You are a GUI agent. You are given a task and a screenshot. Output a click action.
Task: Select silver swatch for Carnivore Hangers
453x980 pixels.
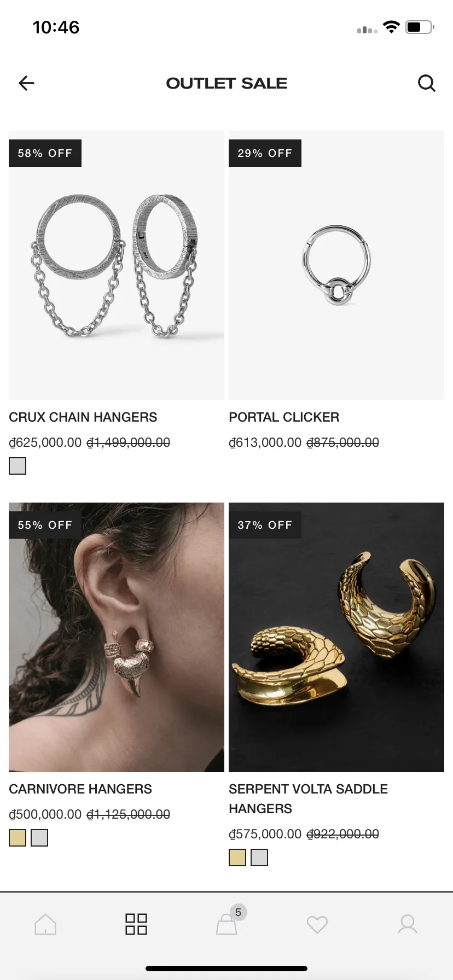39,838
